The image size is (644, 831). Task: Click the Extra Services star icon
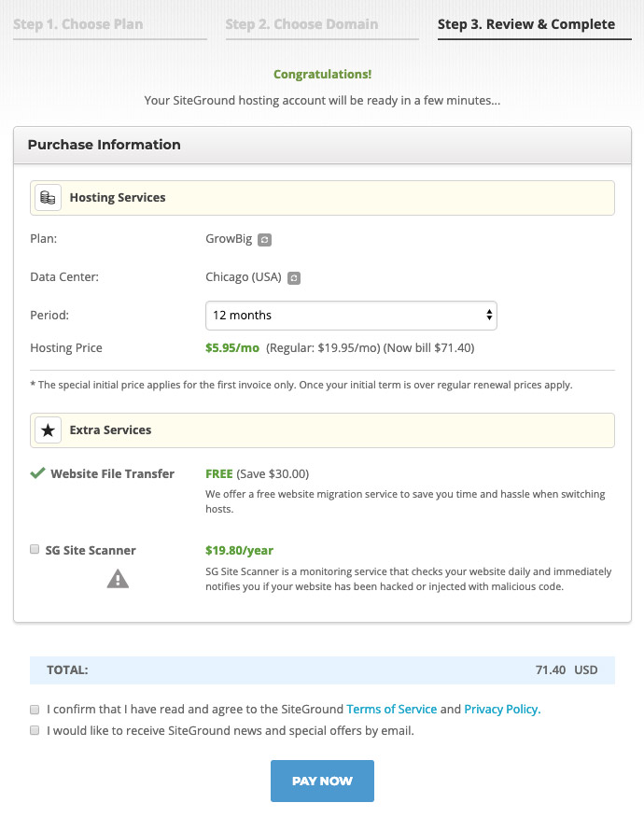pos(49,430)
